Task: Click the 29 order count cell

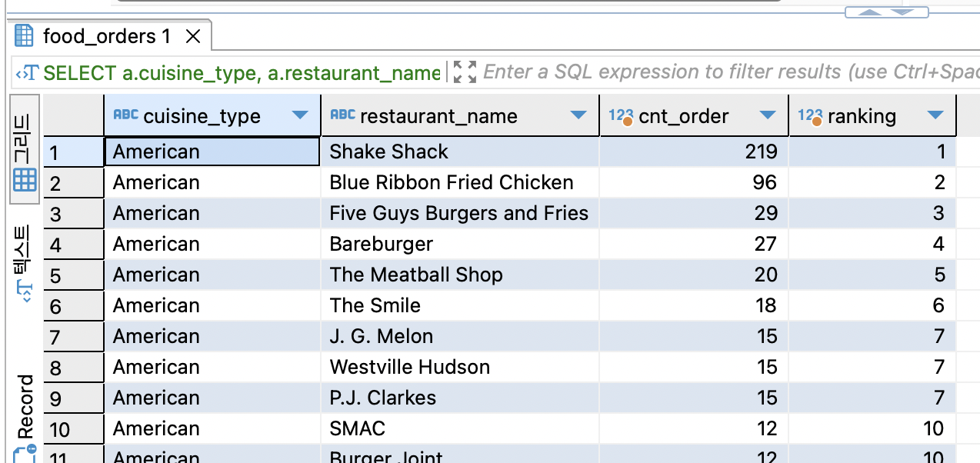Action: [694, 213]
